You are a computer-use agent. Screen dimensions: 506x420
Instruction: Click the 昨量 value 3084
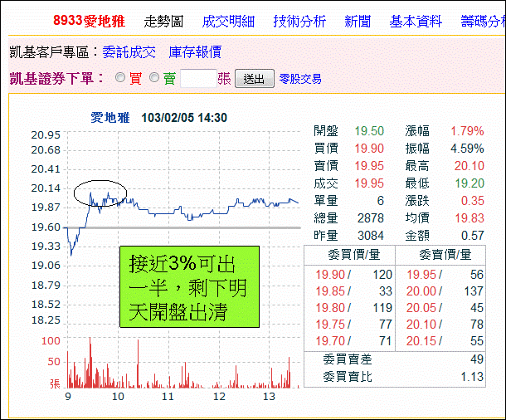[371, 236]
